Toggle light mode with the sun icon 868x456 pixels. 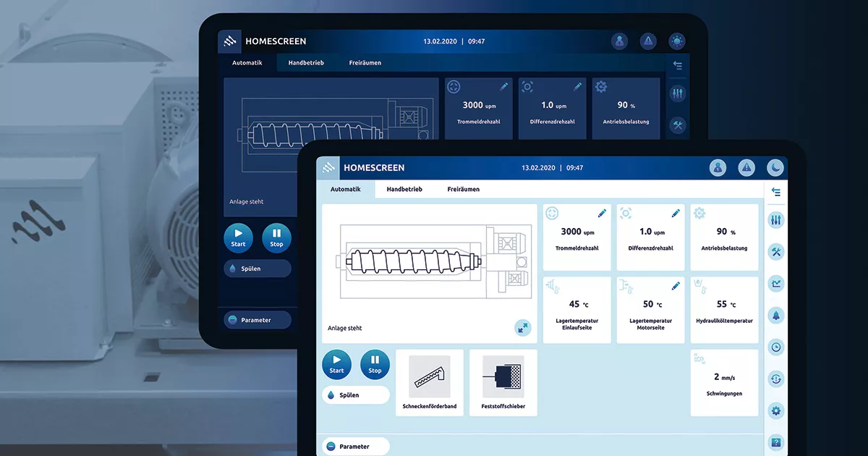tap(677, 41)
